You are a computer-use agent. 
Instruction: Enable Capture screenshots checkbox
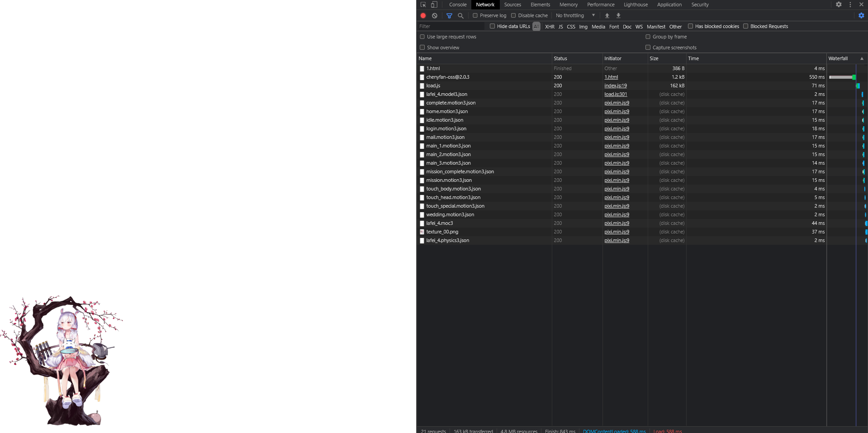pyautogui.click(x=648, y=48)
